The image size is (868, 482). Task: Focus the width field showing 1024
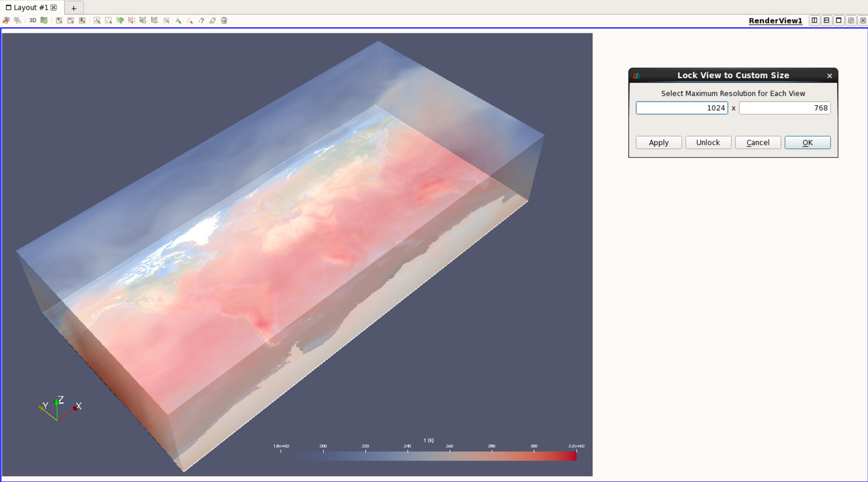(x=682, y=108)
